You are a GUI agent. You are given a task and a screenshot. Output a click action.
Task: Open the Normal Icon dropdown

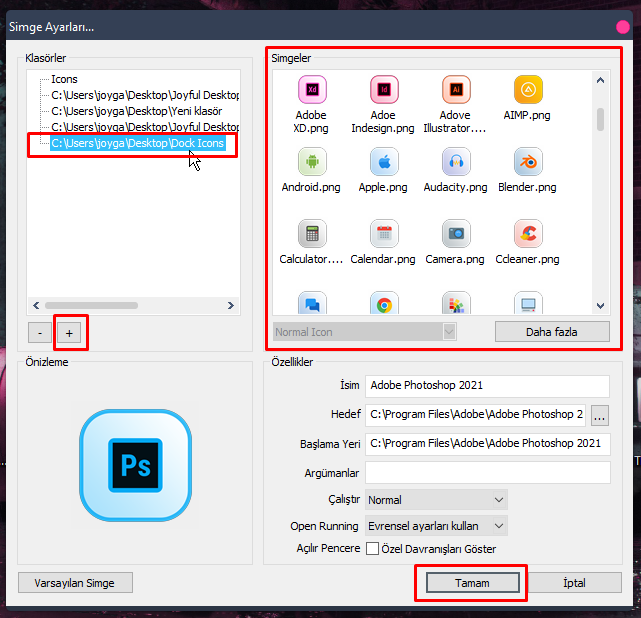(364, 332)
